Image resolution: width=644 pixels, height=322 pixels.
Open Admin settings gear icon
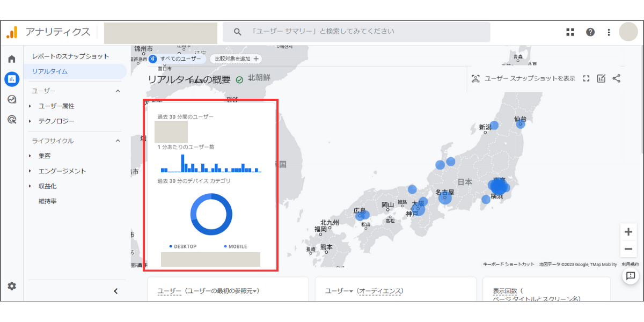pyautogui.click(x=12, y=286)
